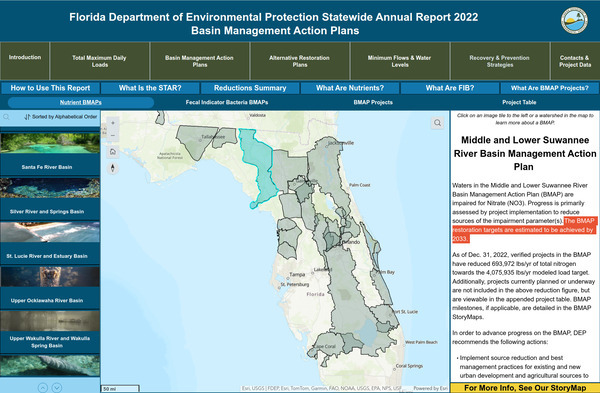Open Total Maximum Daily Loads tab
This screenshot has width=600, height=393.
tap(99, 61)
